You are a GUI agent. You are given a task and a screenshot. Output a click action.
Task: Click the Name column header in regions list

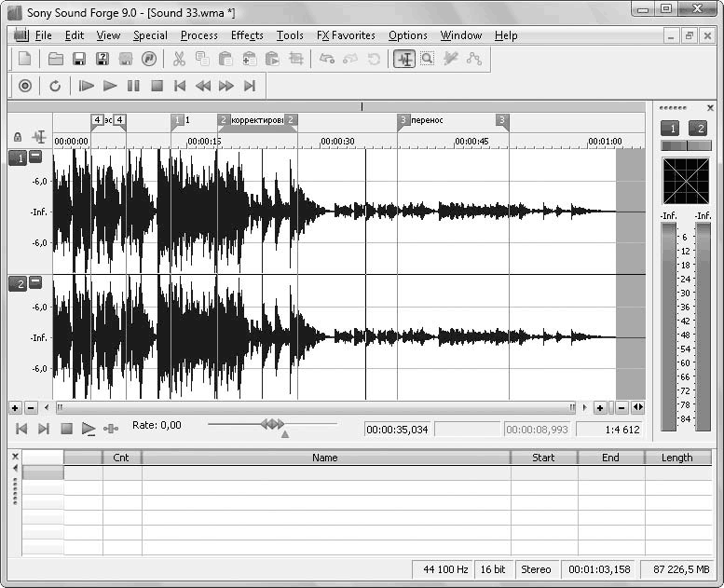325,458
